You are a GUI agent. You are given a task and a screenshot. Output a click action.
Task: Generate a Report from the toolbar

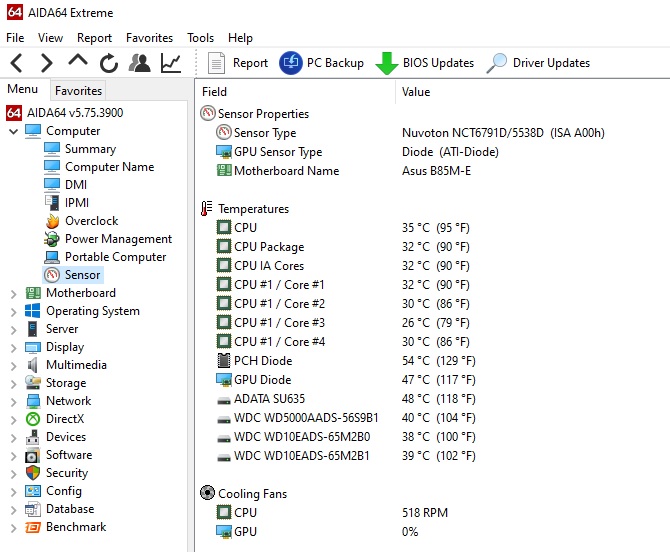[x=238, y=63]
